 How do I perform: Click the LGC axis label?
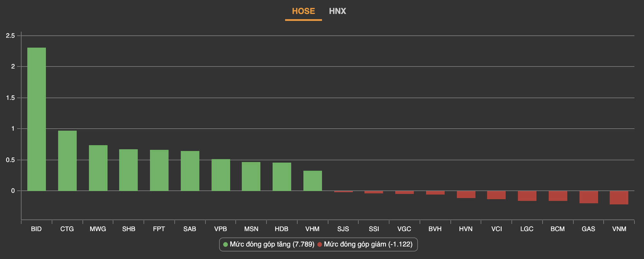527,229
